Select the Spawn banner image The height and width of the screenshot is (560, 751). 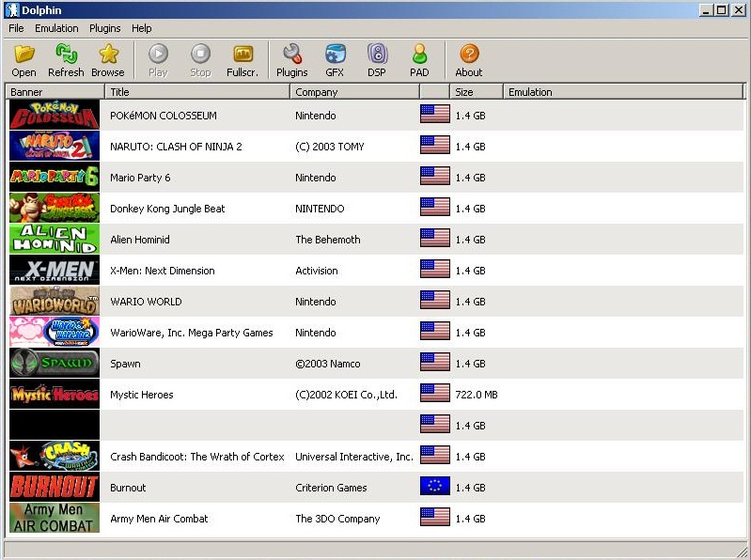click(x=55, y=364)
